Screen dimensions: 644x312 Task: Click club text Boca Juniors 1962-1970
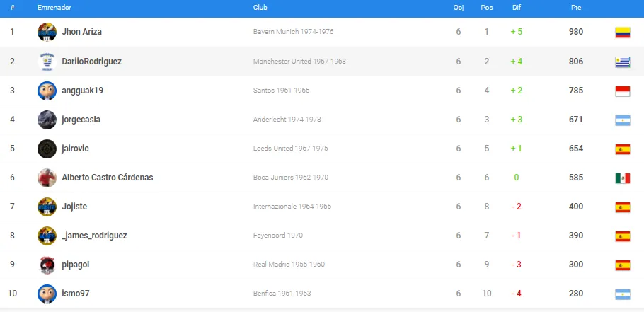click(x=290, y=178)
